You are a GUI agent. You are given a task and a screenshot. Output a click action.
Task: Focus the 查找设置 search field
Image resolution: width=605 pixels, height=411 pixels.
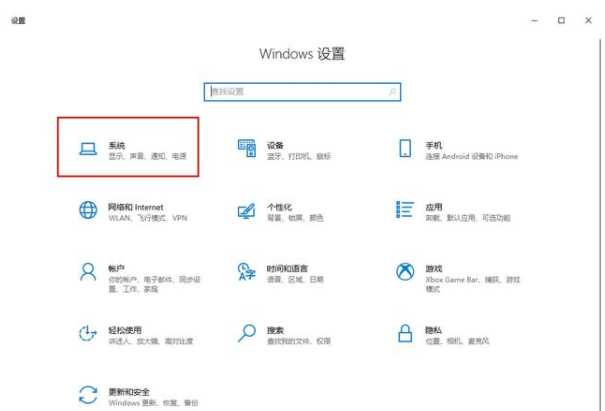tap(302, 92)
